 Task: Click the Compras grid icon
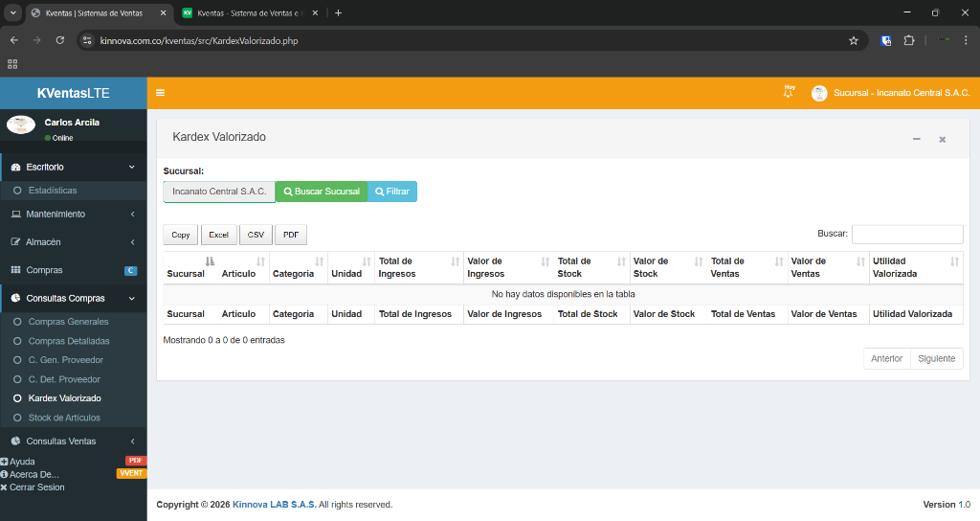coord(15,270)
